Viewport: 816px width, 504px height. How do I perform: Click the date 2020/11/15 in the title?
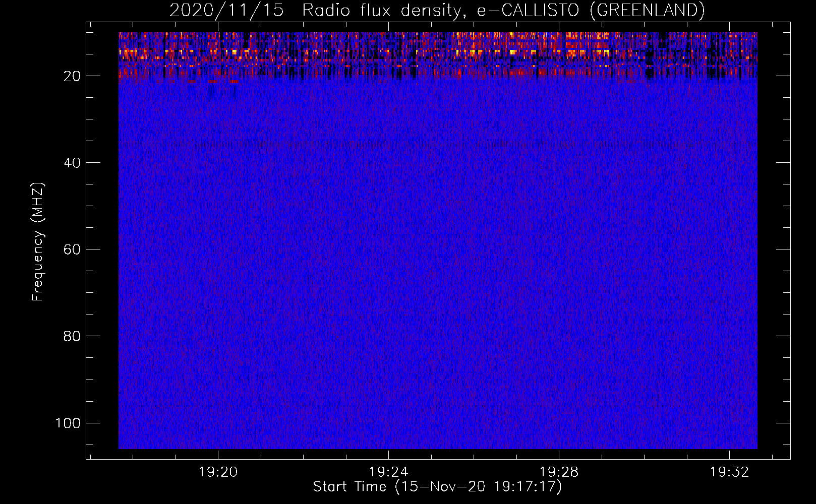226,11
